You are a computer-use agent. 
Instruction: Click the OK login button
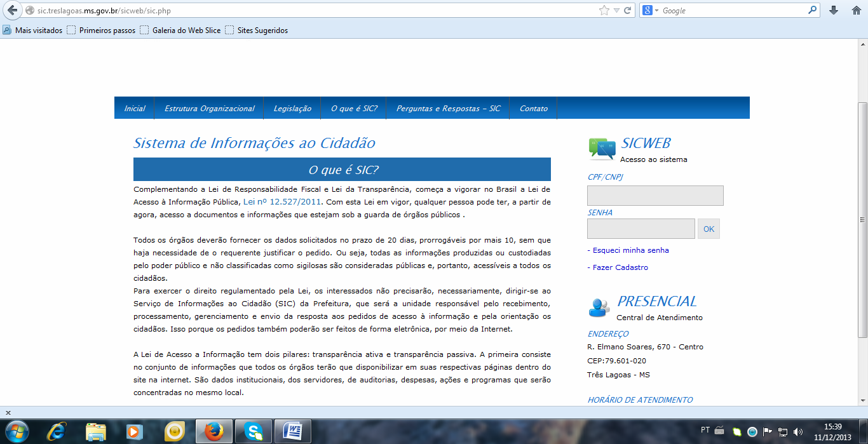(709, 229)
